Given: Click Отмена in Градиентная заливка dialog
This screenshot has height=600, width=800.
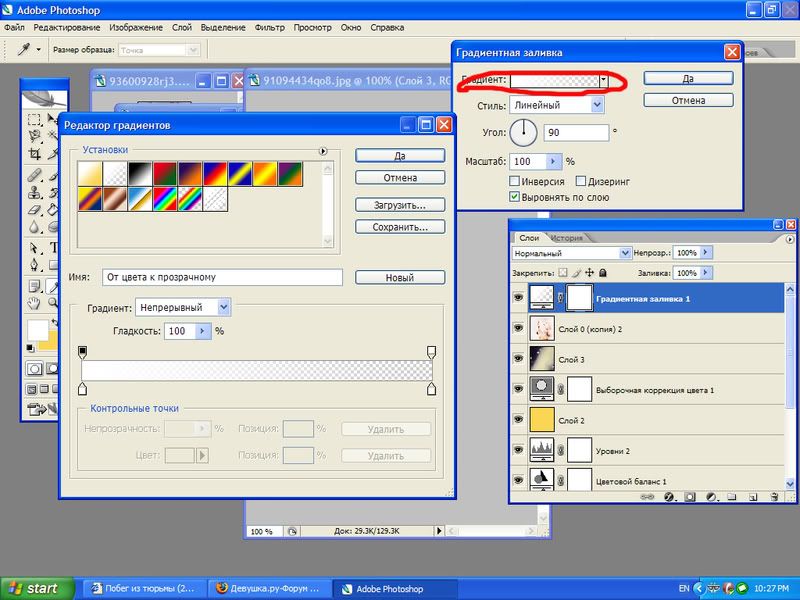Looking at the screenshot, I should (688, 100).
